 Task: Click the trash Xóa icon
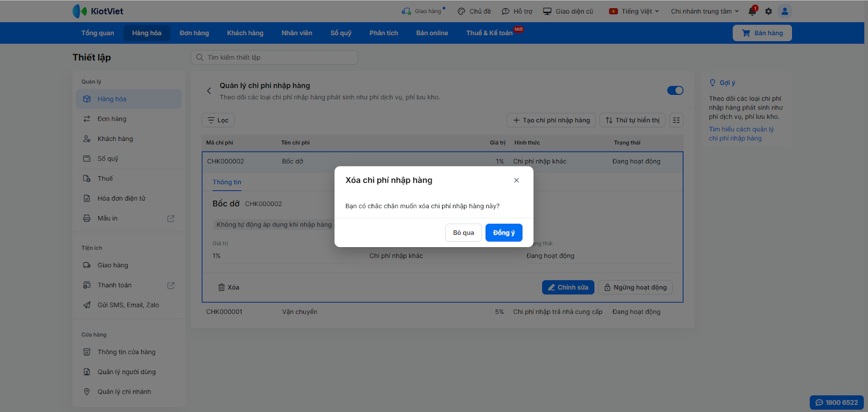221,287
